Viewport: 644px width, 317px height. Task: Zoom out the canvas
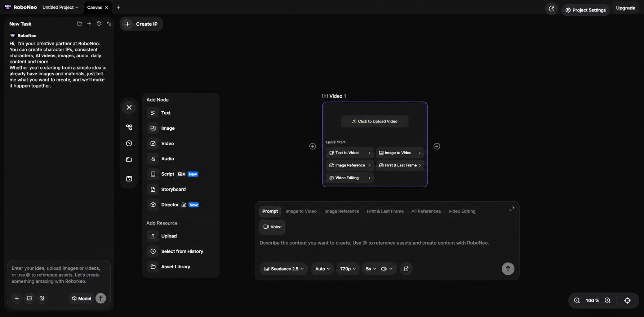(x=577, y=300)
